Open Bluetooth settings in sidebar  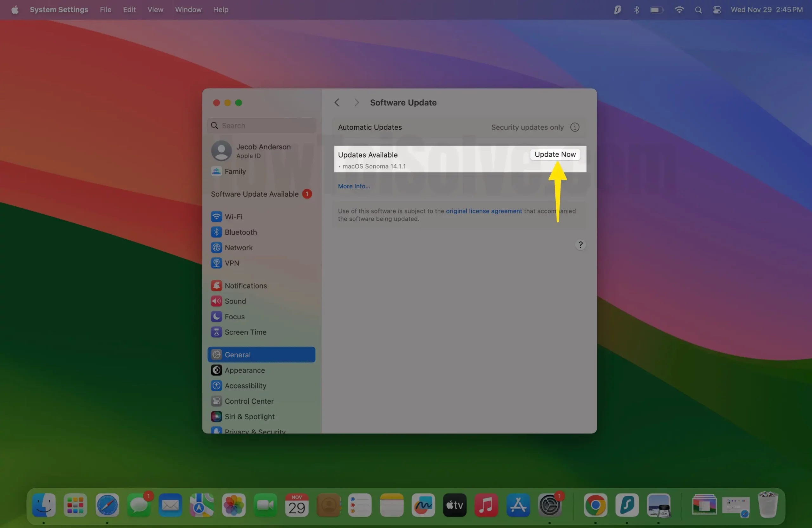pyautogui.click(x=240, y=232)
